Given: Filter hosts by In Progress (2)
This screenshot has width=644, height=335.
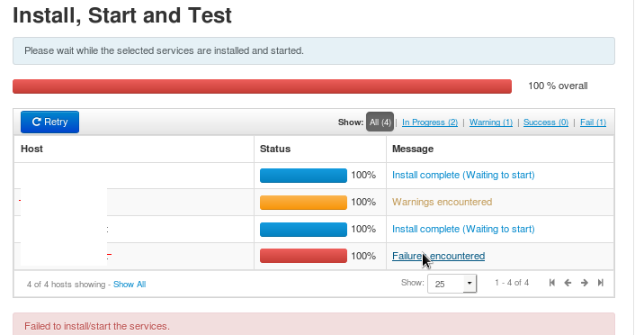Looking at the screenshot, I should tap(430, 122).
